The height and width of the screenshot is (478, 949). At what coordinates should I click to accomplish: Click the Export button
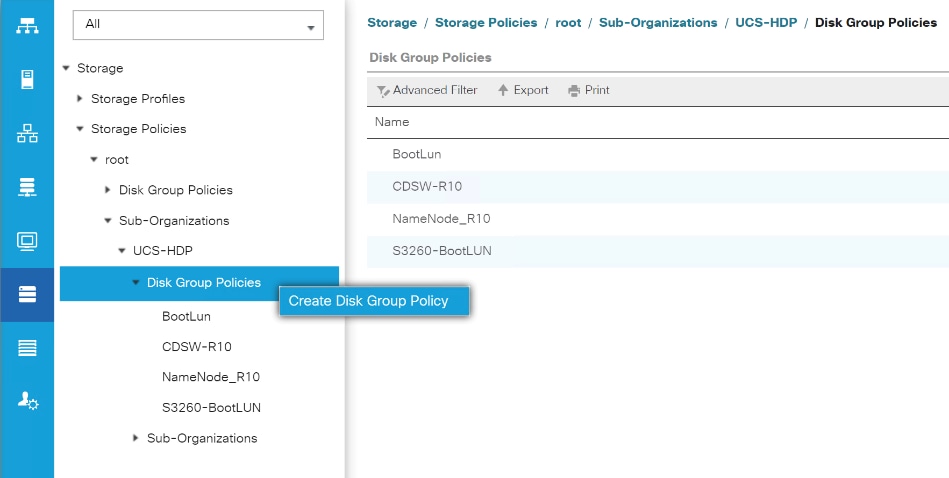tap(523, 90)
